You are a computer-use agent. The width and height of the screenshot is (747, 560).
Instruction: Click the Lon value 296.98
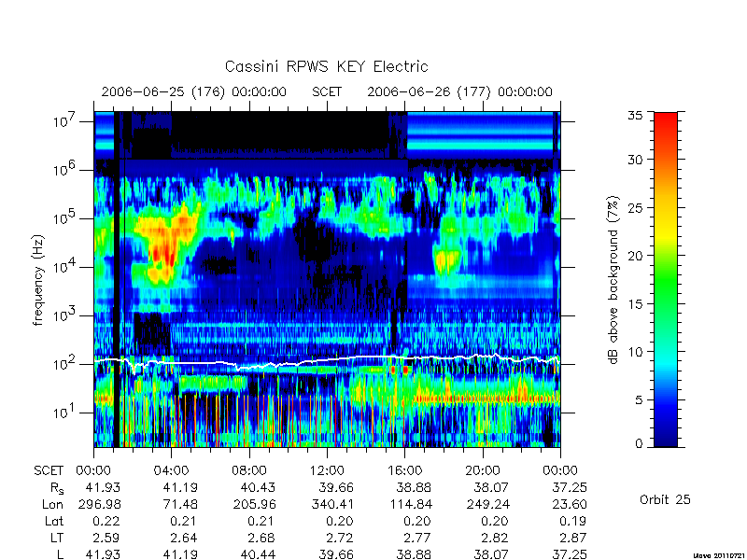click(x=99, y=504)
